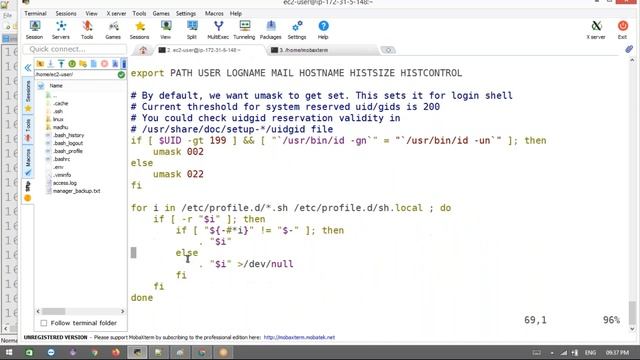
Task: Open the home tab icon
Action: [x=143, y=50]
